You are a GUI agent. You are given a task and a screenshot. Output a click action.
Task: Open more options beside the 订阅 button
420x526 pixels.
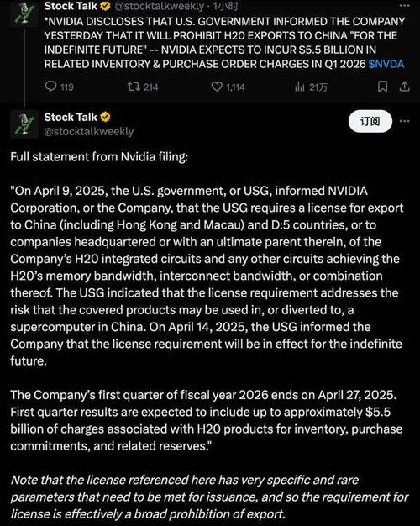point(405,121)
